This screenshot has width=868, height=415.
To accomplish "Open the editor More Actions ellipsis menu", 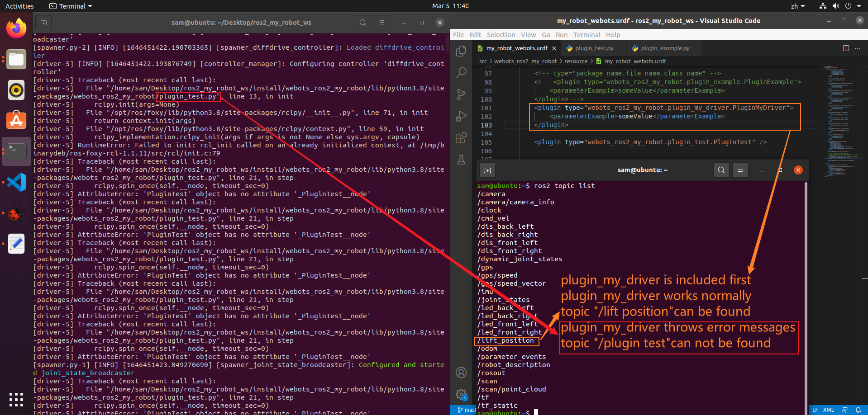I will [x=857, y=48].
